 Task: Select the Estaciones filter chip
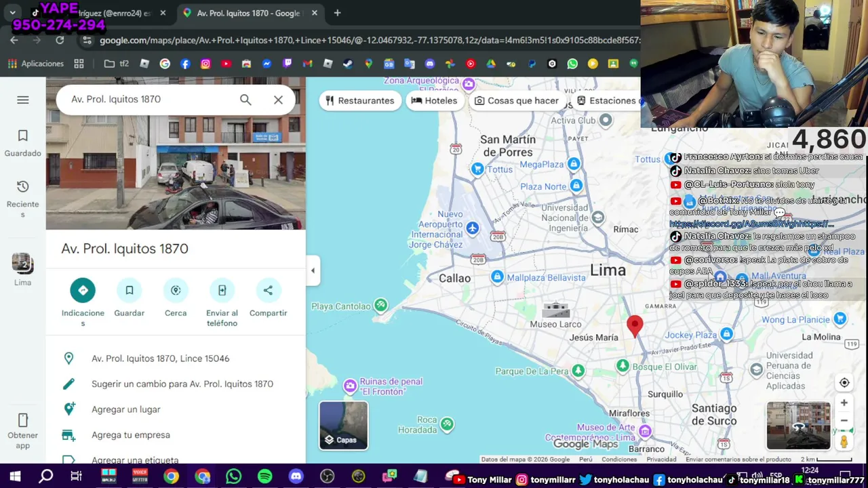[605, 100]
